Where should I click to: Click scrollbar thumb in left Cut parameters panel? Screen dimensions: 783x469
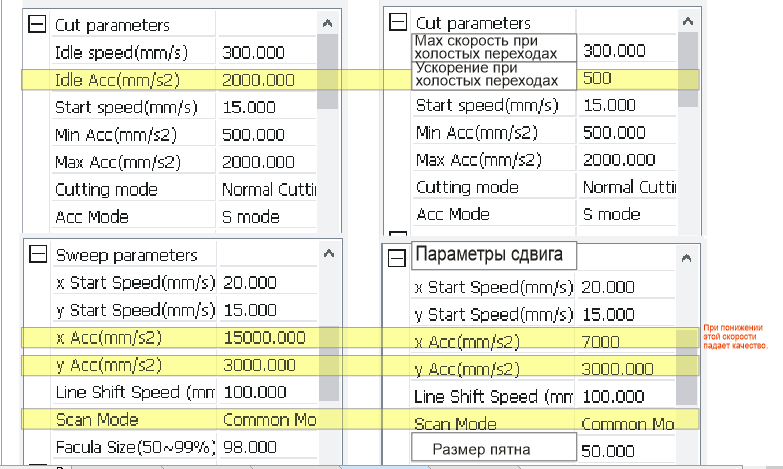coord(328,70)
